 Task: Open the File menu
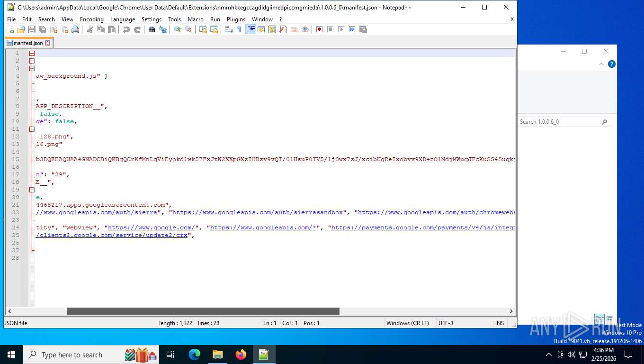click(x=11, y=19)
